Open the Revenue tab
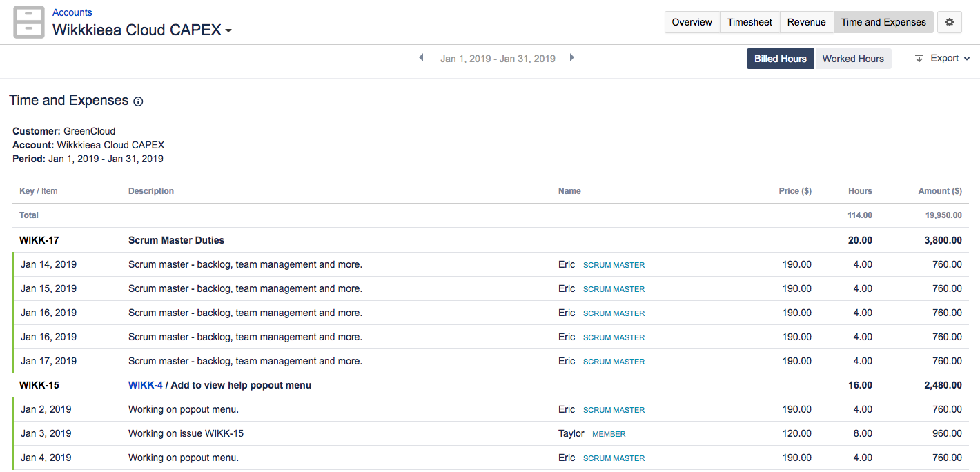Image resolution: width=980 pixels, height=472 pixels. [806, 22]
